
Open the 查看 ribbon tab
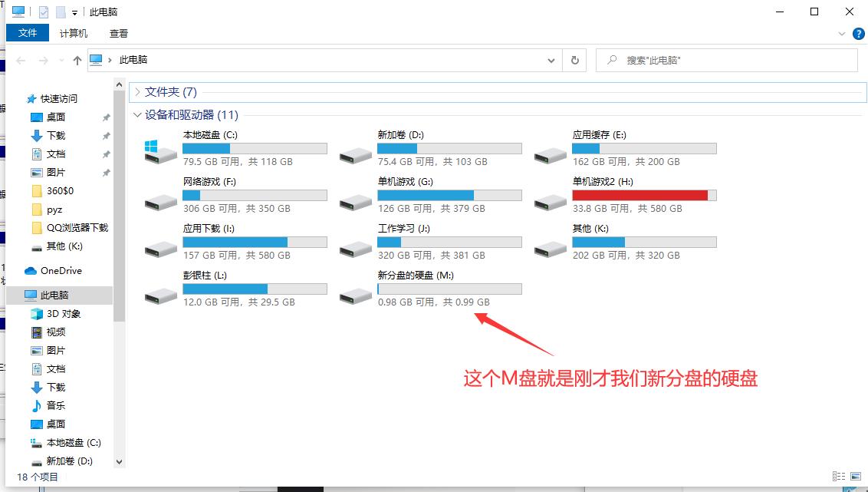(x=119, y=33)
